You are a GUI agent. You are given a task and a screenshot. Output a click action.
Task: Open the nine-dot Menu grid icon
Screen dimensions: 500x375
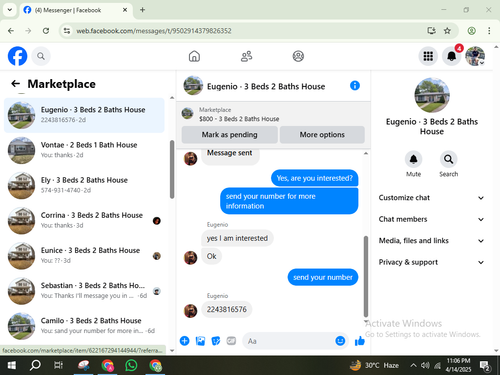tap(428, 56)
